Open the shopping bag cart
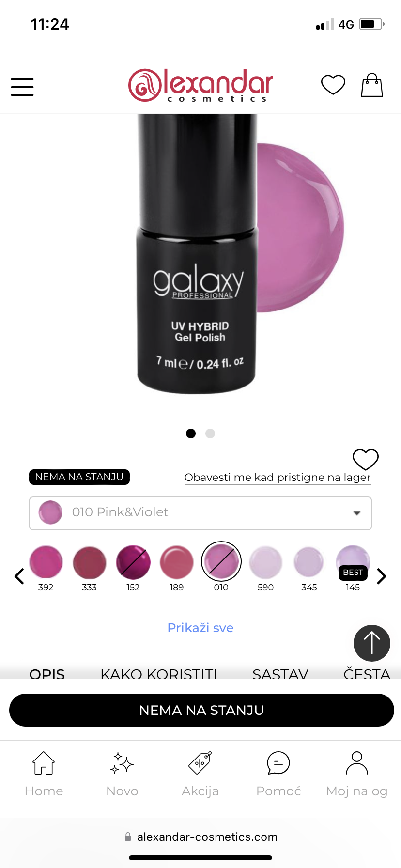The width and height of the screenshot is (401, 868). tap(372, 85)
